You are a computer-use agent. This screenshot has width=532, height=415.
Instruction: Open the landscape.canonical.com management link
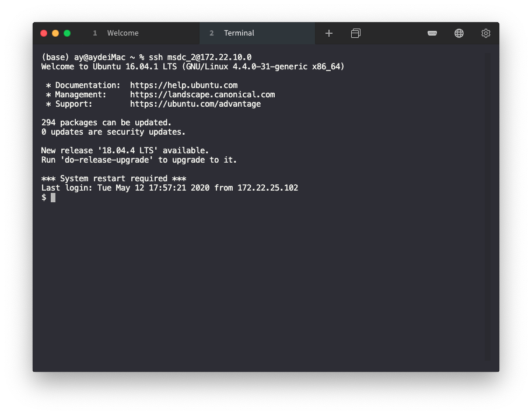[202, 94]
